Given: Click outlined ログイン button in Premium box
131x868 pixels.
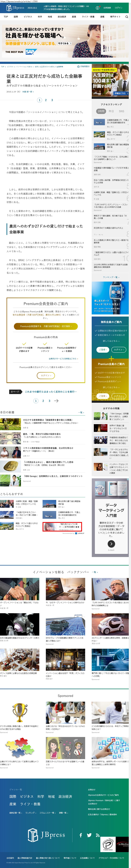Looking at the screenshot, I should click(46, 375).
